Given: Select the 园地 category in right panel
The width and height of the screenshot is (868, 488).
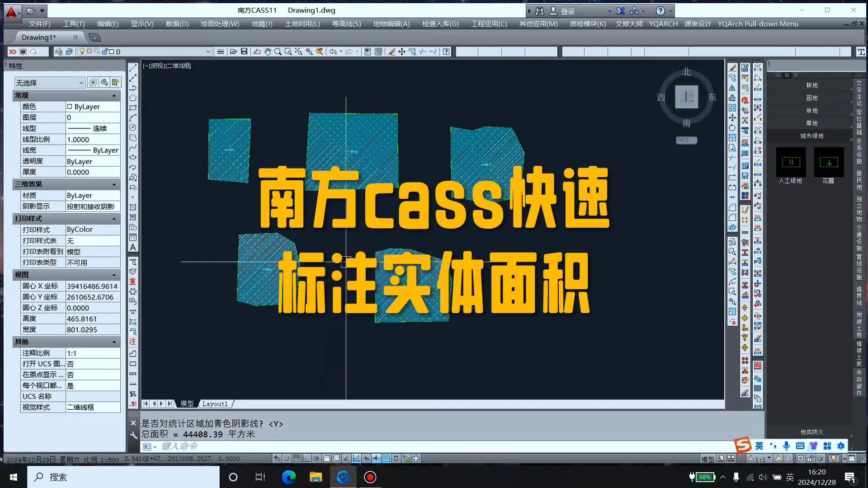Looking at the screenshot, I should pos(811,98).
